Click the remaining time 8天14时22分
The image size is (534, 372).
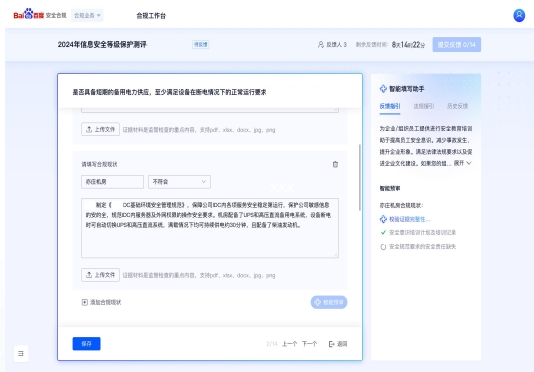(x=408, y=45)
